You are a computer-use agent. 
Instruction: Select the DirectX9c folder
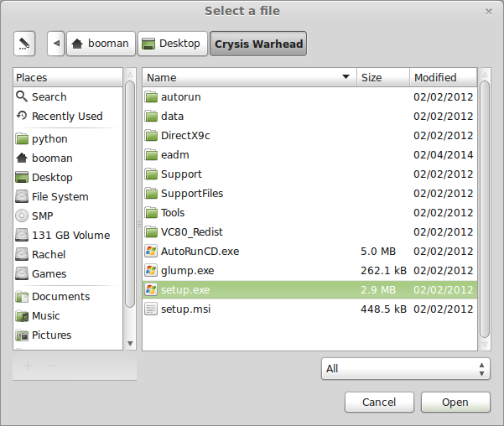309,135
